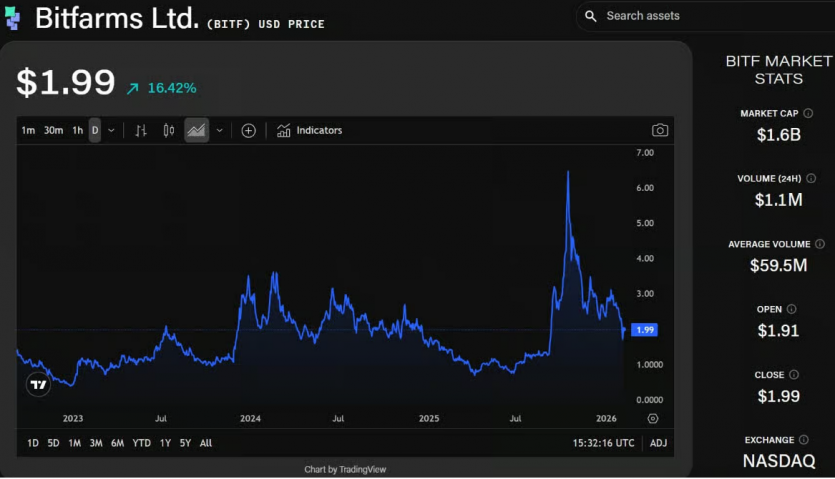The height and width of the screenshot is (479, 835).
Task: Follow the Chart by TradingView link
Action: coord(345,469)
